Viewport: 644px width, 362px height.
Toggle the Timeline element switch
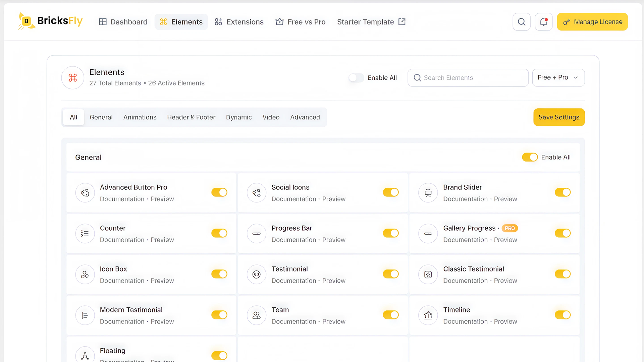coord(562,315)
